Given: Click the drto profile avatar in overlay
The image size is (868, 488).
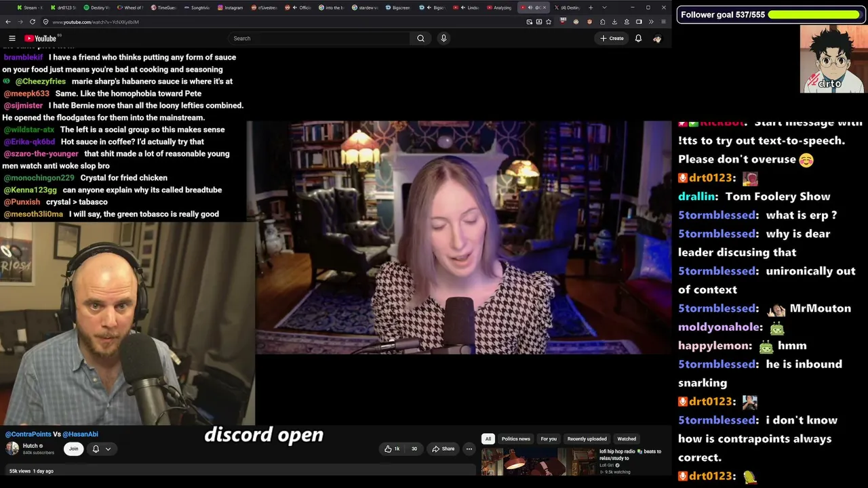Looking at the screenshot, I should pos(833,60).
